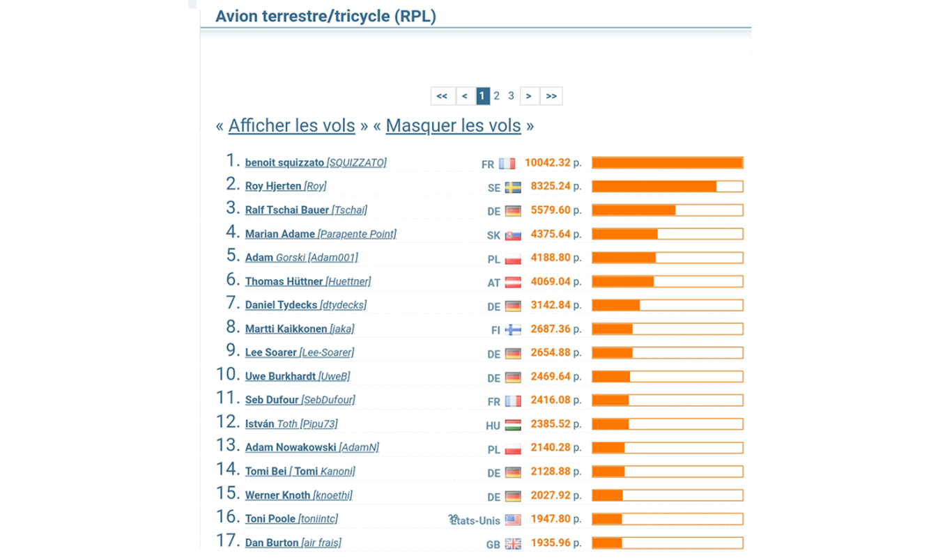Click the score bar for Roy Hjerten
The image size is (952, 560).
tap(667, 187)
